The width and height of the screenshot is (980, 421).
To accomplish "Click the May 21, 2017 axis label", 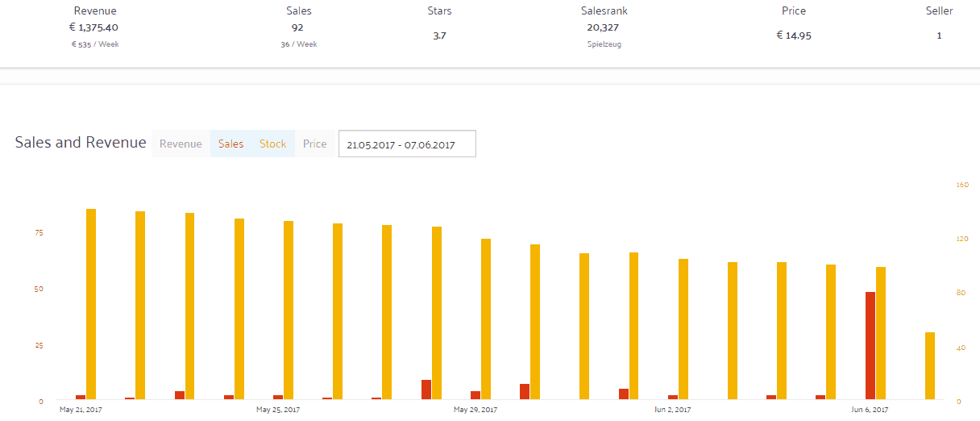I will [81, 410].
